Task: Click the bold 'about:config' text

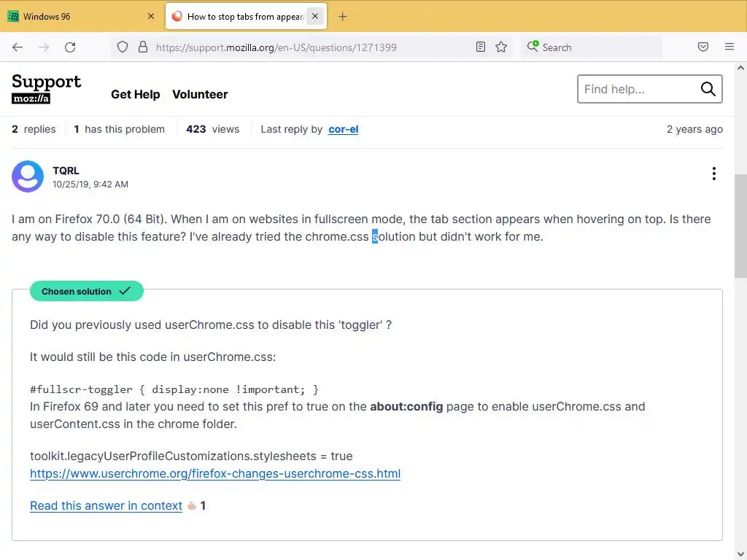Action: 406,407
